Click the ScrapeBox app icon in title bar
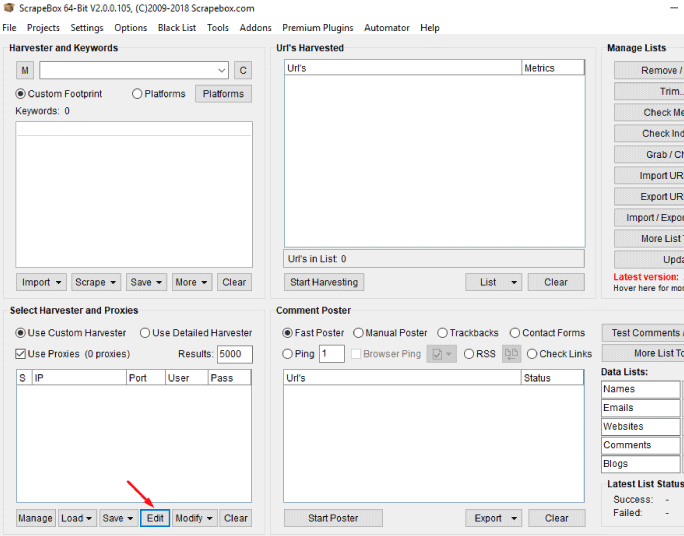Viewport: 684px width, 536px height. pyautogui.click(x=8, y=8)
